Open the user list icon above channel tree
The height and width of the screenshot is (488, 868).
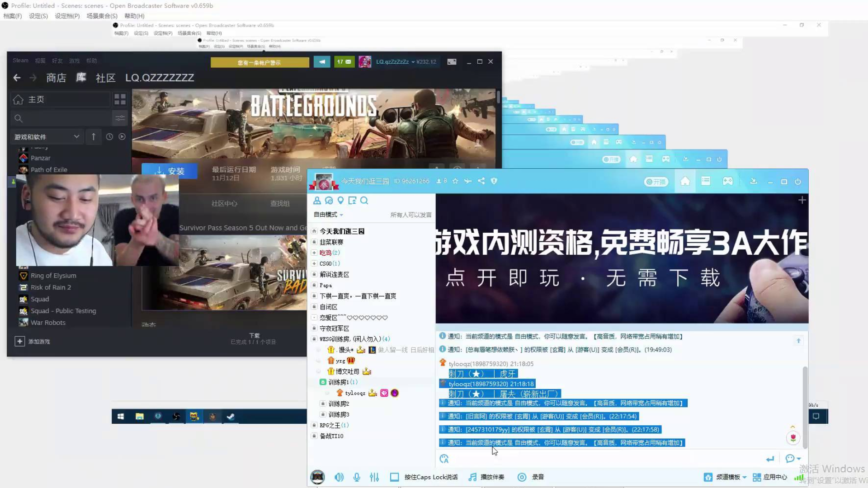(317, 201)
